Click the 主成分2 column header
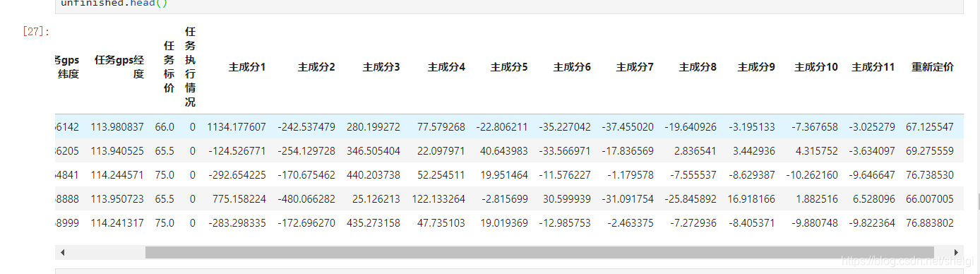Viewport: 980px width, 274px height. click(x=316, y=67)
